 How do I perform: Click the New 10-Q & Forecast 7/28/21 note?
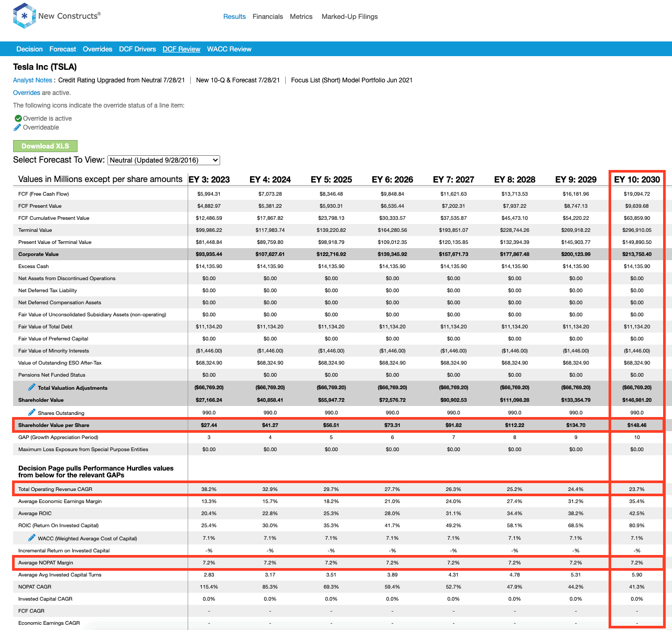click(x=238, y=80)
